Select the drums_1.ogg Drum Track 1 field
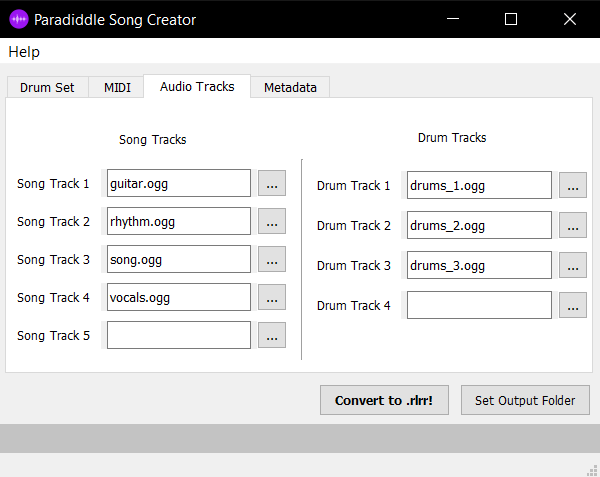Viewport: 600px width, 477px height. point(479,186)
